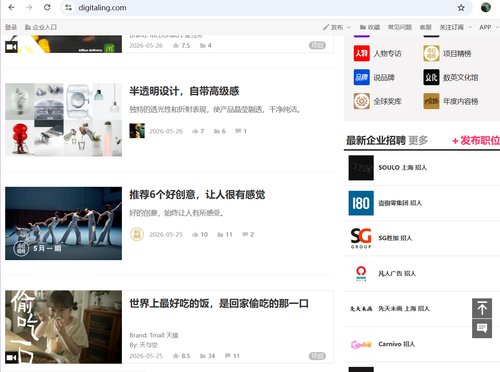Image resolution: width=500 pixels, height=372 pixels.
Task: Open the 全球奖库 icon
Action: click(362, 101)
